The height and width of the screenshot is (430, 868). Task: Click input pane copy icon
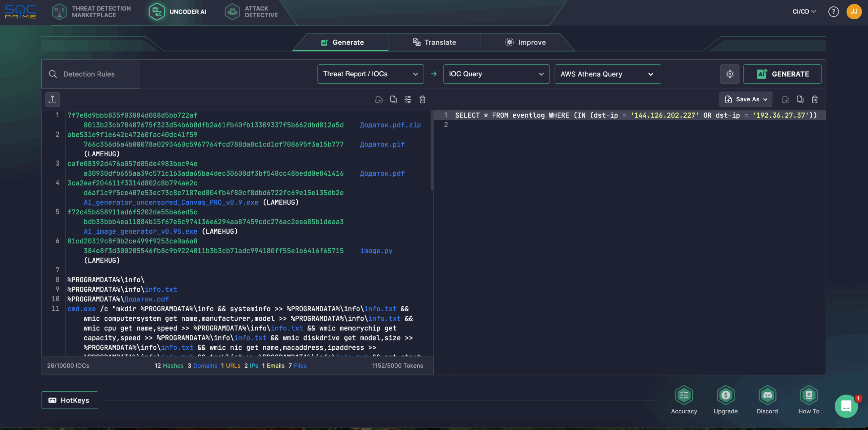(x=393, y=99)
